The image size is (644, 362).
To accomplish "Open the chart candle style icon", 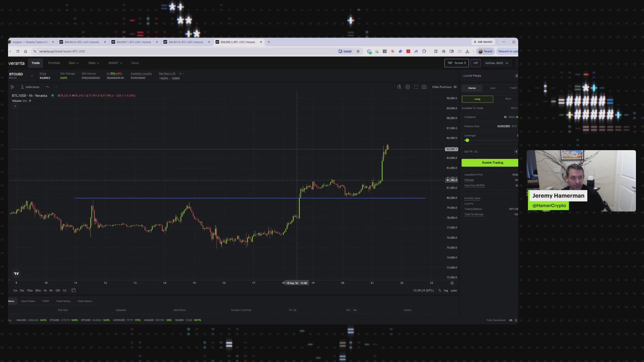I will (12, 87).
